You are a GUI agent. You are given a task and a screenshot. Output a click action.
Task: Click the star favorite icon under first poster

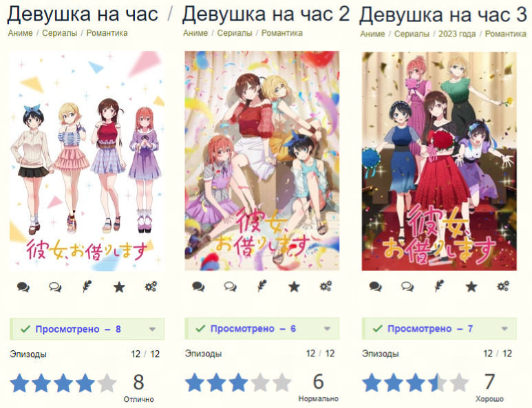click(x=119, y=288)
